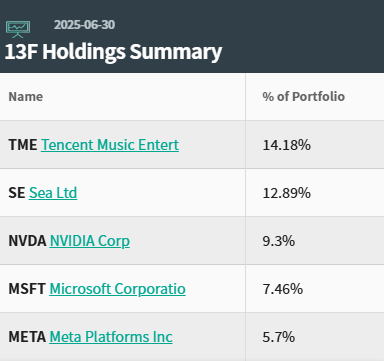The image size is (384, 361).
Task: Select the 2025-06-30 report date
Action: (84, 25)
